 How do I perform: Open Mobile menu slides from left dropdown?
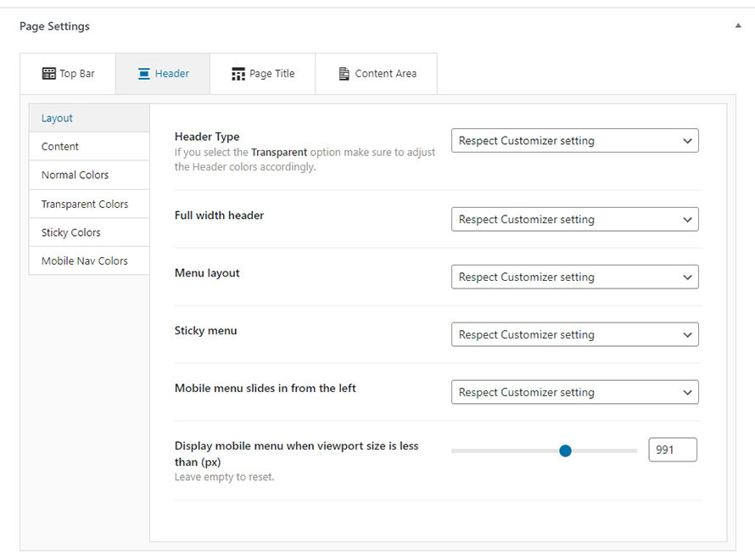coord(575,393)
